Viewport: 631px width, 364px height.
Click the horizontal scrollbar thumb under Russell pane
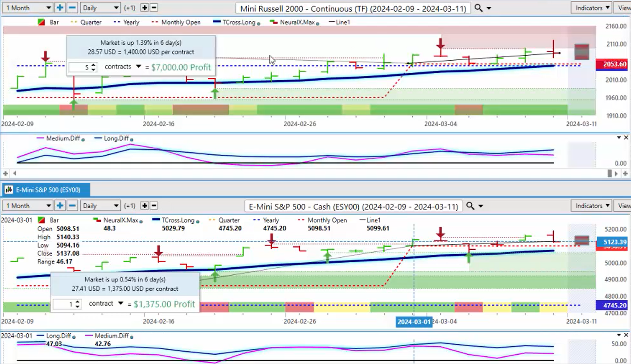610,173
